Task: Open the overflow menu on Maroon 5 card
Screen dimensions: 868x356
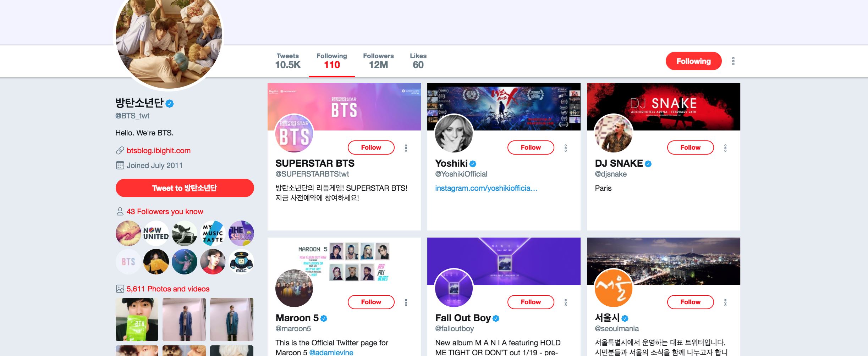Action: click(406, 303)
